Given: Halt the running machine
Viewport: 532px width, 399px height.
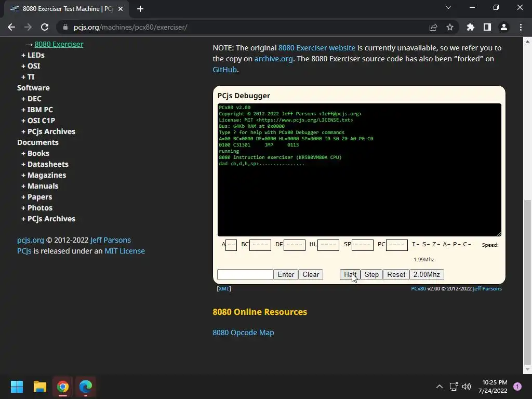Looking at the screenshot, I should pos(350,274).
